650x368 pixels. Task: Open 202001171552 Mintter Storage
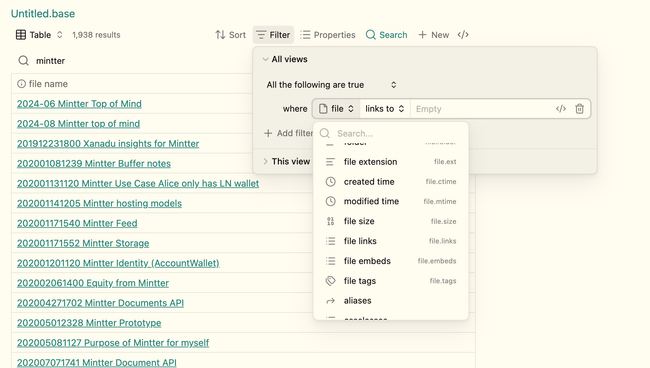point(83,243)
